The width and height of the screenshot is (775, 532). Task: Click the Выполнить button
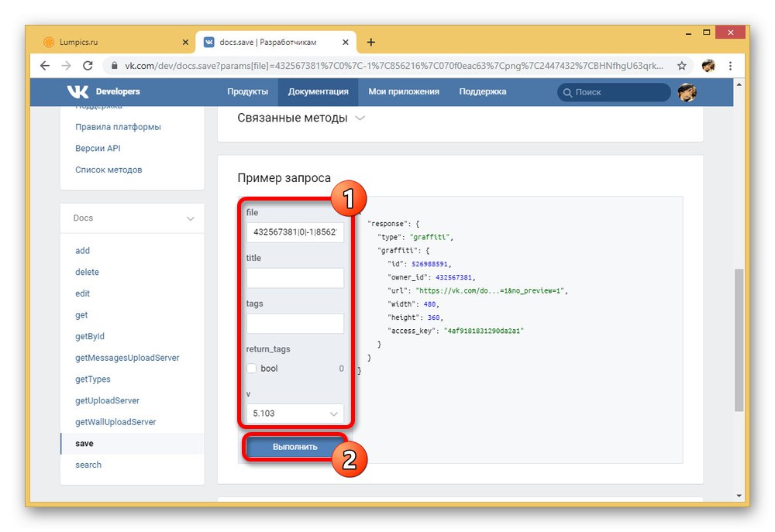pos(295,447)
